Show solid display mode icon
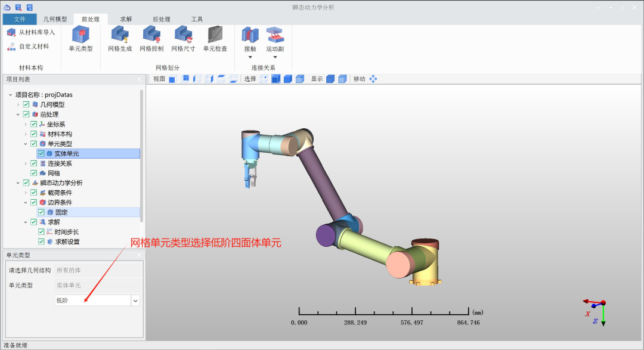 pyautogui.click(x=330, y=79)
